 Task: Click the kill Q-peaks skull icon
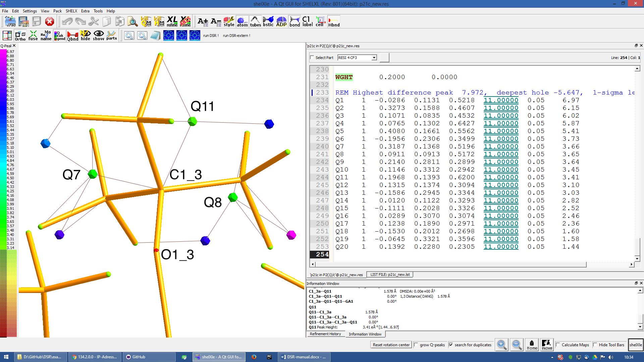(146, 21)
